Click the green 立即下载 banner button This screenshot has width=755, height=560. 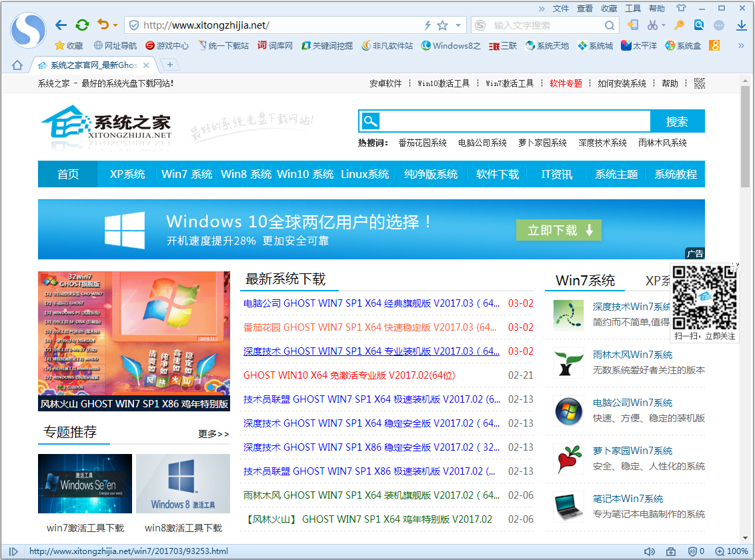(558, 230)
